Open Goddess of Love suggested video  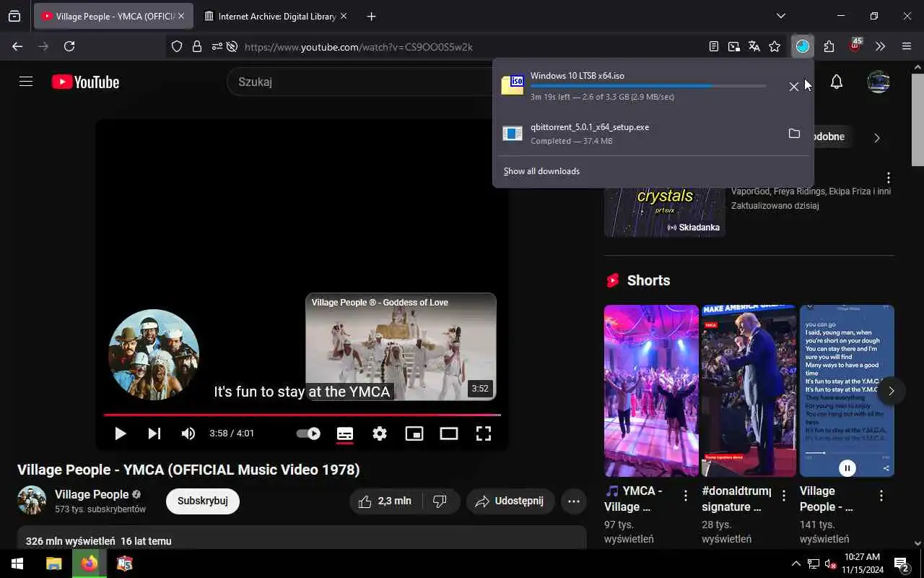point(401,347)
